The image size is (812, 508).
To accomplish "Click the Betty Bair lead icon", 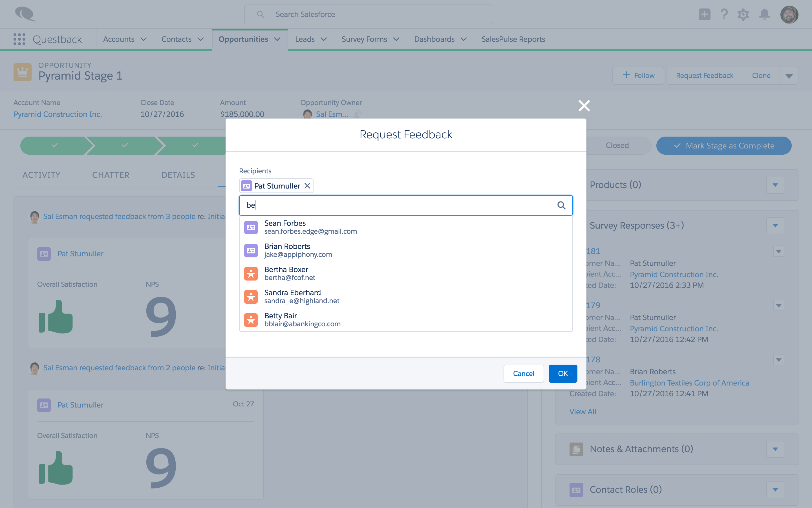I will pyautogui.click(x=251, y=320).
